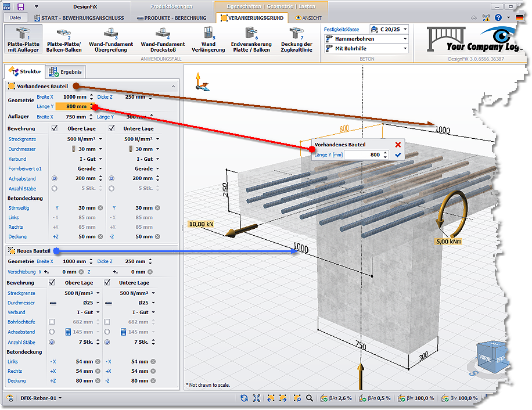Open Ø25 diameter dropdown for Neues Bauteil Obere Lage

98,303
